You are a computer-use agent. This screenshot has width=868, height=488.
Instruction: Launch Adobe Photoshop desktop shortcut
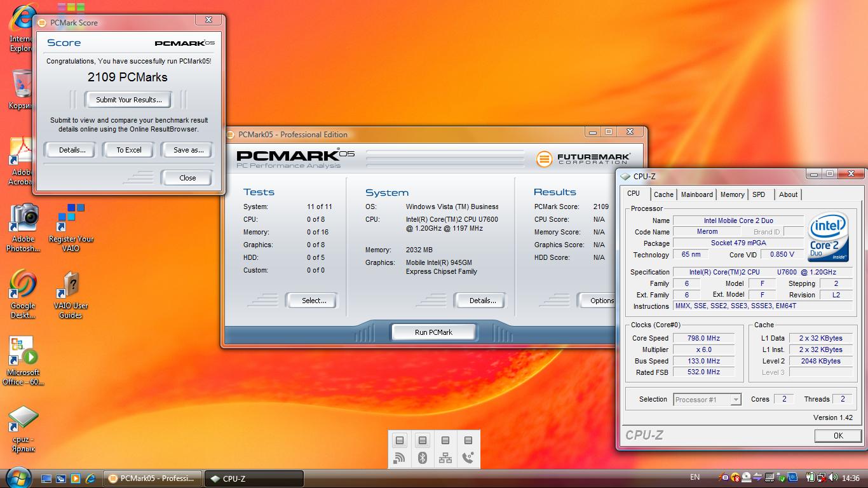[23, 227]
